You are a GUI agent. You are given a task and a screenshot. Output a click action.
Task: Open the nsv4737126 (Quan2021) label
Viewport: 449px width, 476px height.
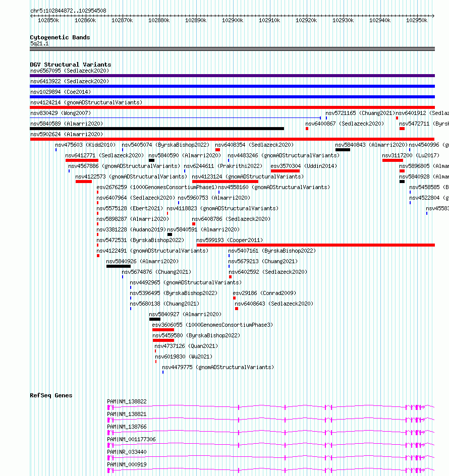(x=186, y=346)
